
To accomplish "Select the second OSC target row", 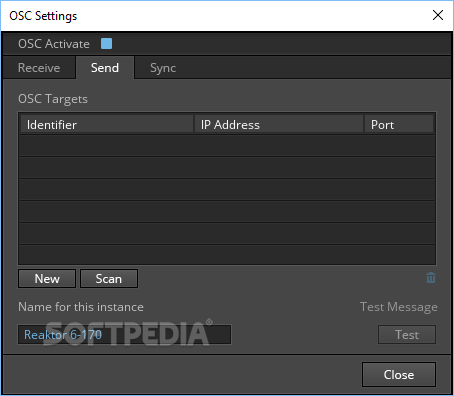I will (227, 167).
